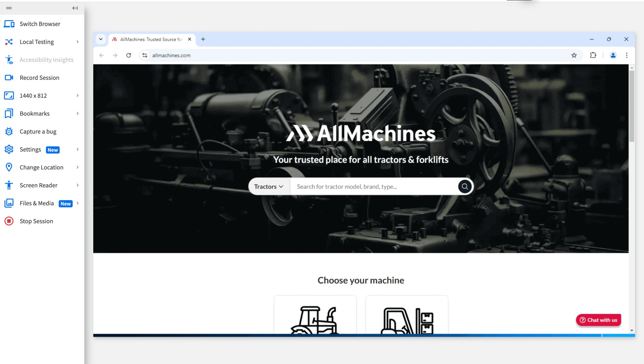Expand Bookmarks submenu

[x=77, y=113]
